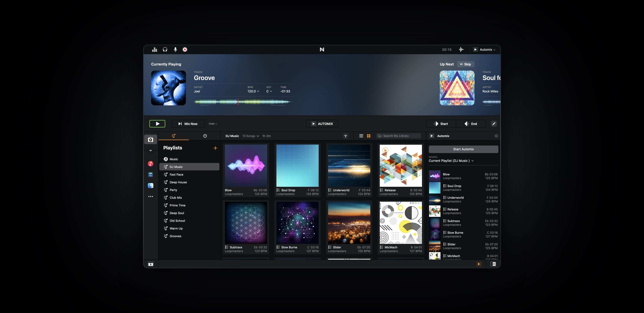Toggle the Start/End edit pencil mode
This screenshot has width=644, height=313.
(494, 123)
